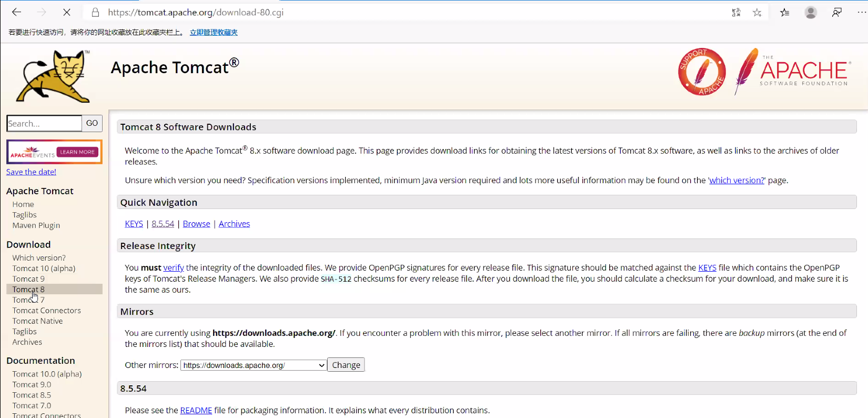
Task: Add this page to favorites star
Action: click(x=757, y=13)
